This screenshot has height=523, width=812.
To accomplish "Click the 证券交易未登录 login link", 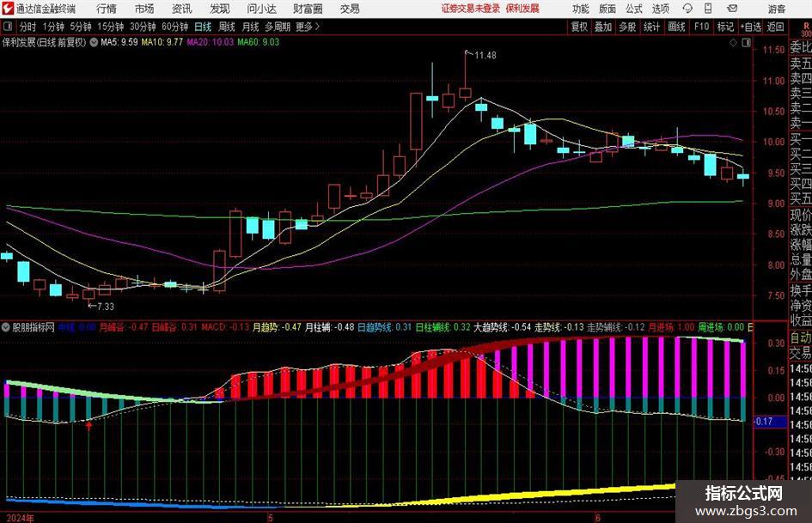I will click(471, 9).
